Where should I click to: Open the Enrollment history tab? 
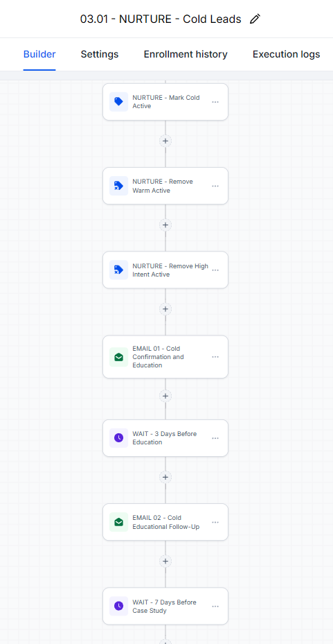pyautogui.click(x=186, y=54)
